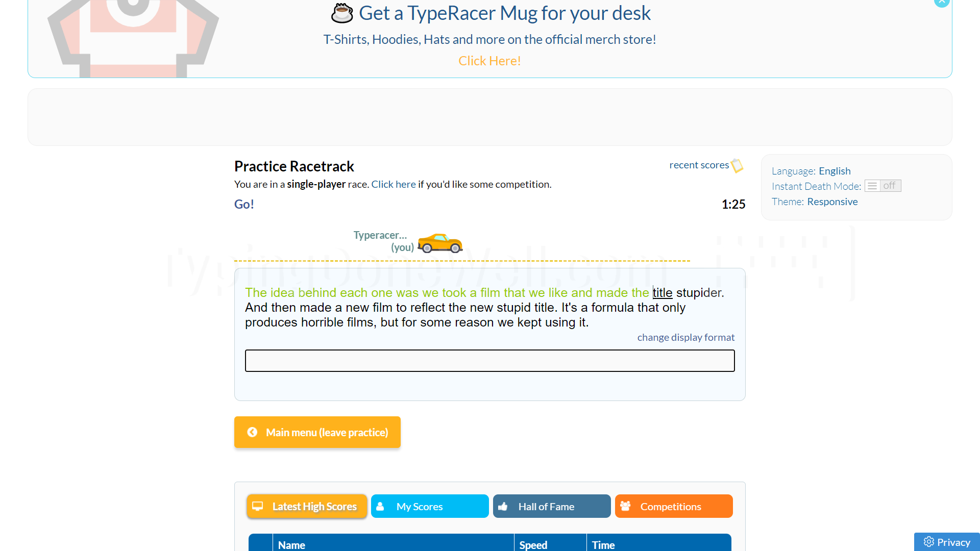Screen dimensions: 980x551
Task: Select the Latest High Scores tab
Action: [x=306, y=506]
